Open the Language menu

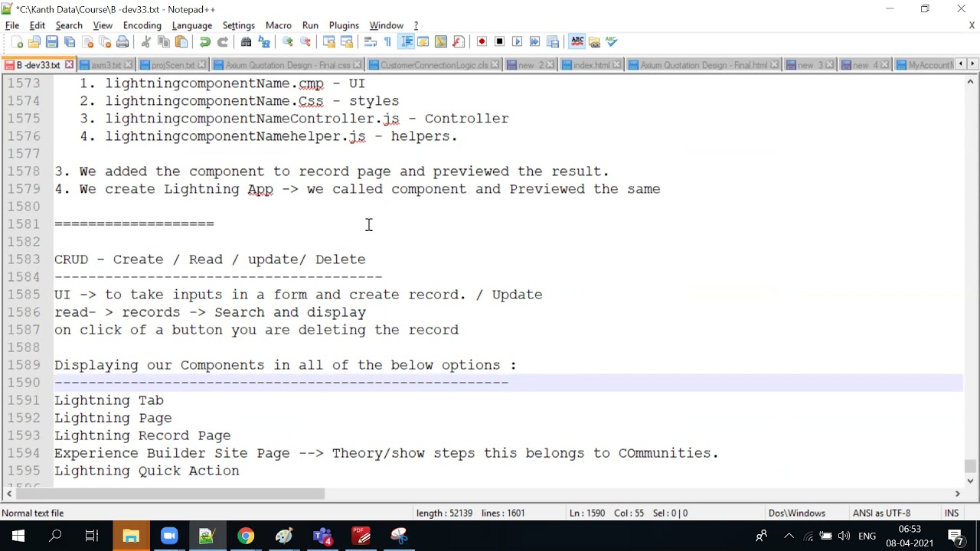191,25
